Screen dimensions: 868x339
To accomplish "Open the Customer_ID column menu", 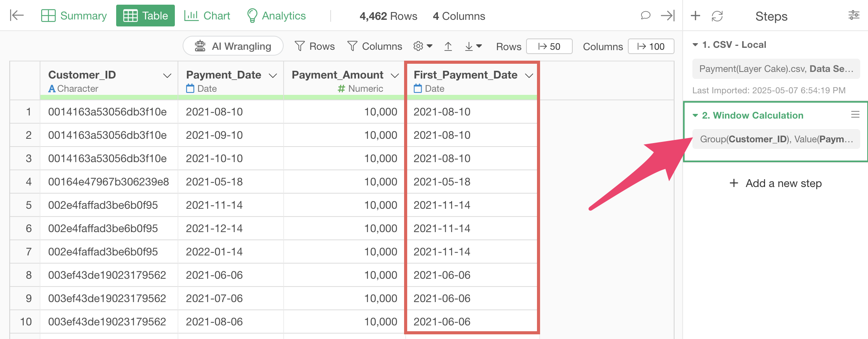I will pyautogui.click(x=167, y=75).
